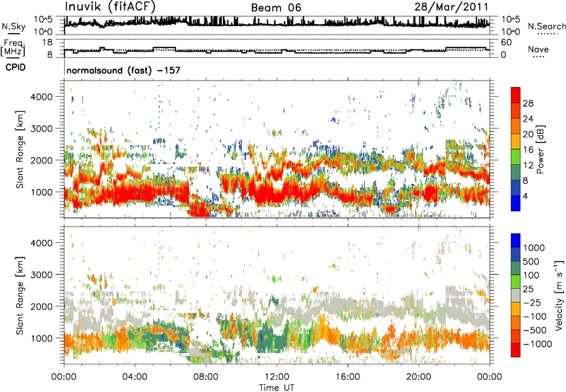Click the '04:00' time axis label
Viewport: 566px width, 392px height.
(134, 377)
